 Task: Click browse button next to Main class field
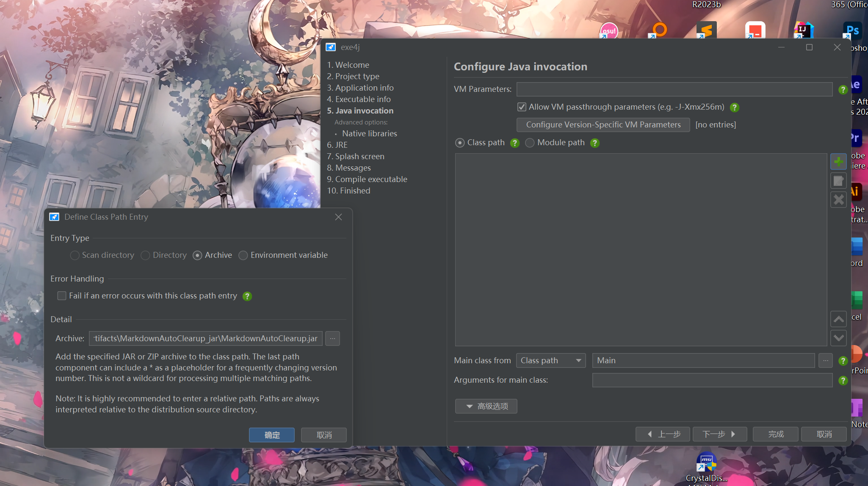coord(825,361)
